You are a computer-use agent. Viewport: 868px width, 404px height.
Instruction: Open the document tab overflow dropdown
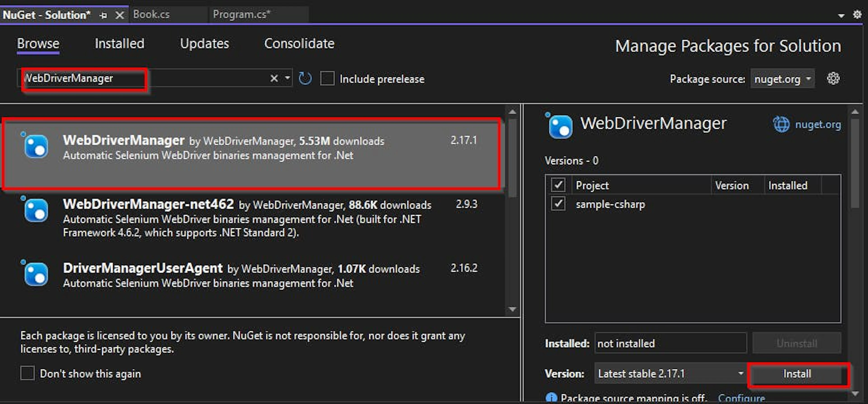(841, 16)
